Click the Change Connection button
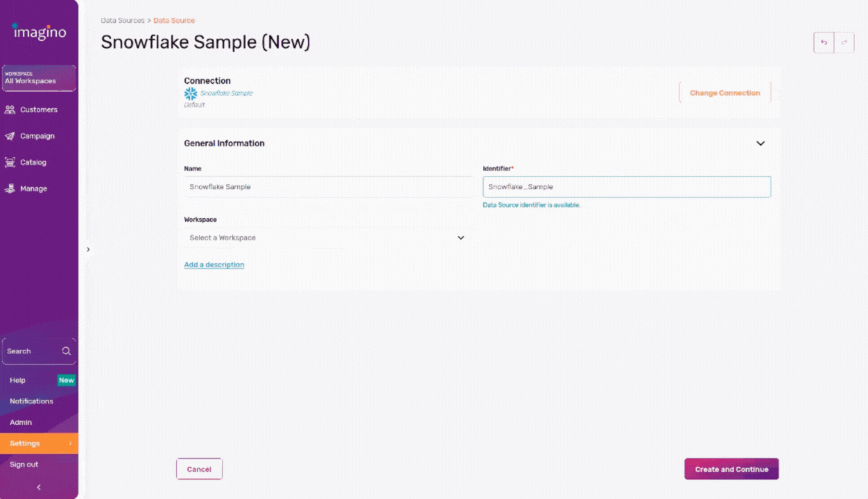The image size is (868, 499). [724, 93]
